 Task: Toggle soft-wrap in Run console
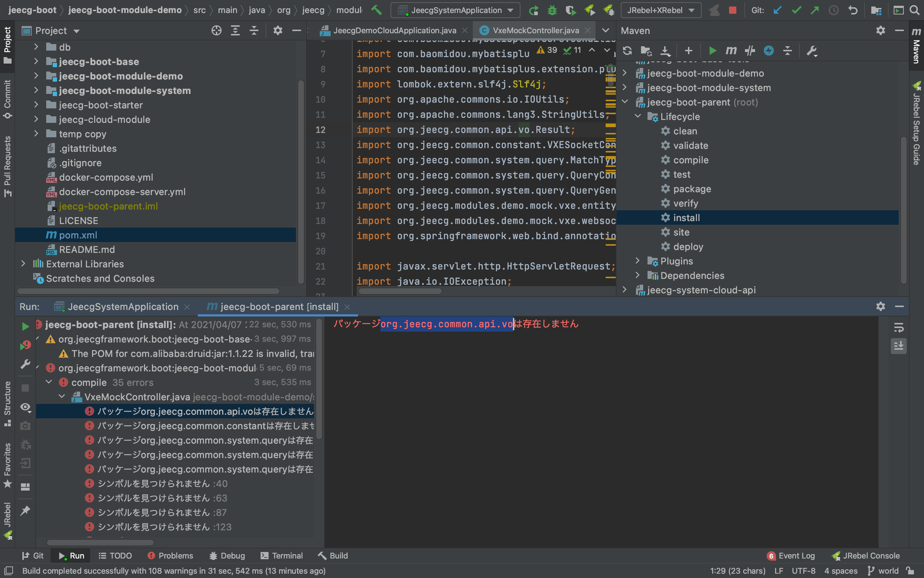tap(898, 328)
